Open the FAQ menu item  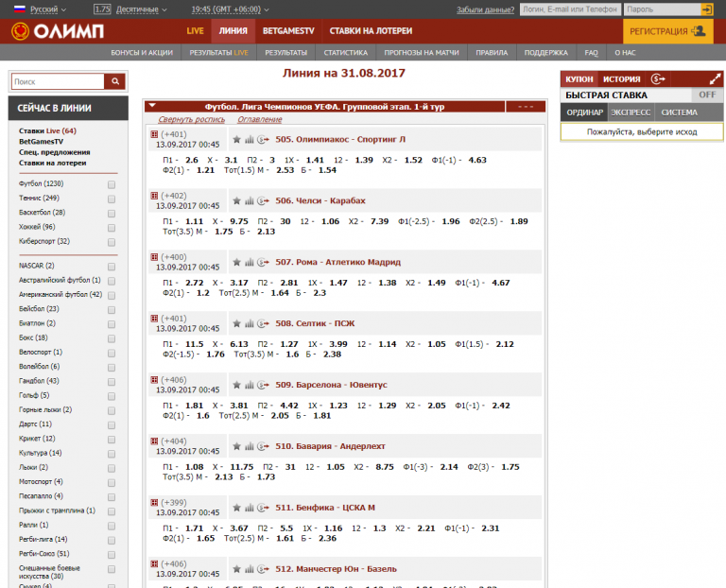coord(591,53)
